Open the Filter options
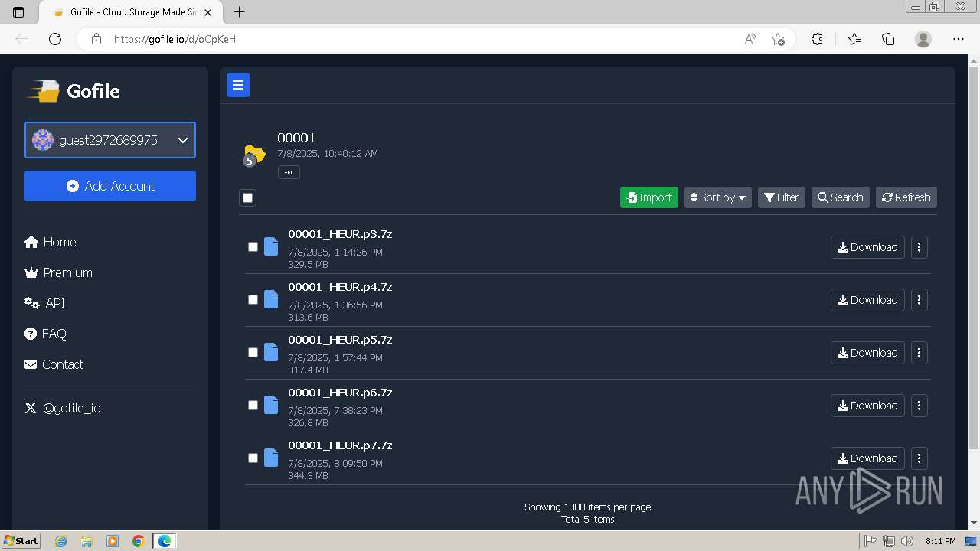Screen dimensions: 980x551 coord(782,197)
